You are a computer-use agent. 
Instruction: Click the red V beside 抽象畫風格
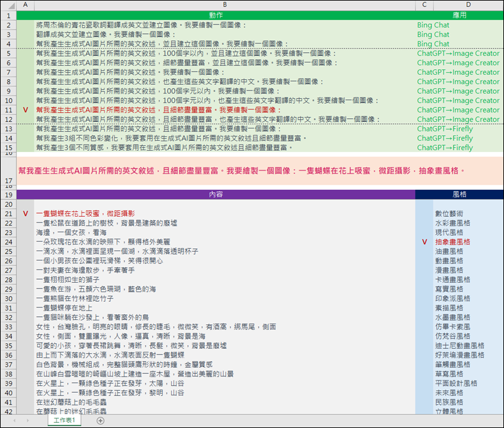tap(424, 242)
